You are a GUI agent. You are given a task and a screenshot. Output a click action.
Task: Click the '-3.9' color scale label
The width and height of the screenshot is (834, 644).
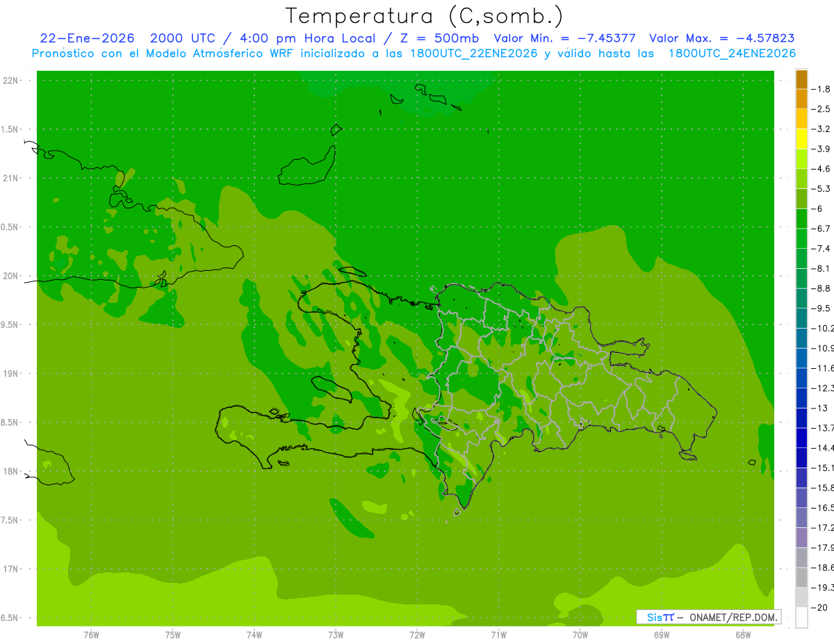click(x=821, y=149)
